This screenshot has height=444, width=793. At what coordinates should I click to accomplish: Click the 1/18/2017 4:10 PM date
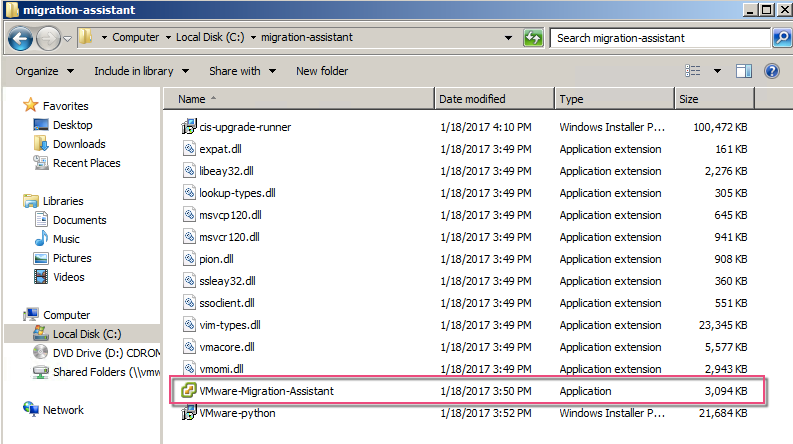point(486,127)
